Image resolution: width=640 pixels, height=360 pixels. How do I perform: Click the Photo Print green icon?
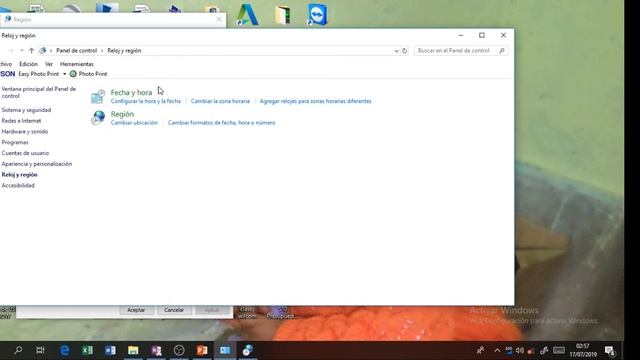[x=73, y=74]
